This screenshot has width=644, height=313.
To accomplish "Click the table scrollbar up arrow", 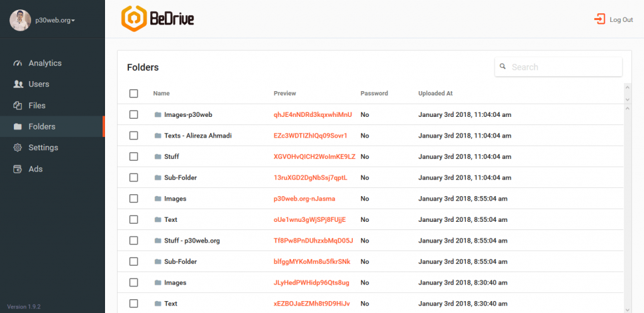I will [x=627, y=108].
